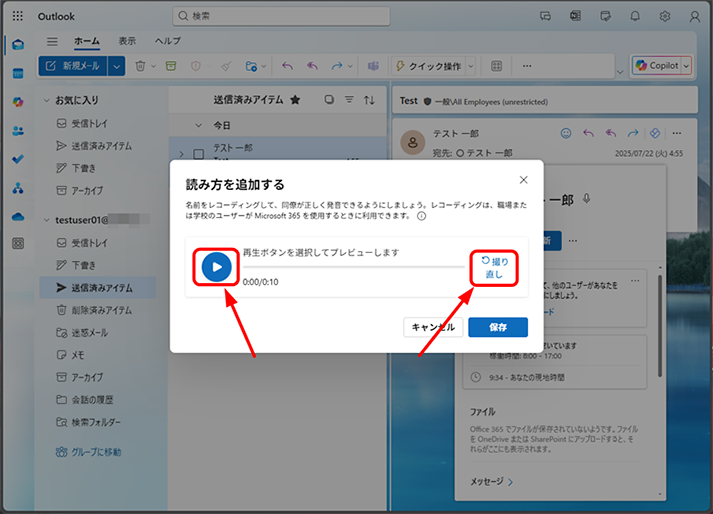Screen dimensions: 713x514
Task: Open 迷惑メール folder
Action: (90, 333)
